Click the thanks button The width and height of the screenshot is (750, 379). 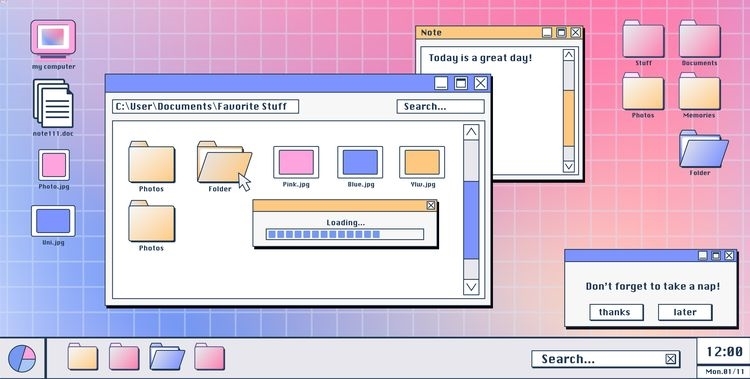click(x=616, y=312)
